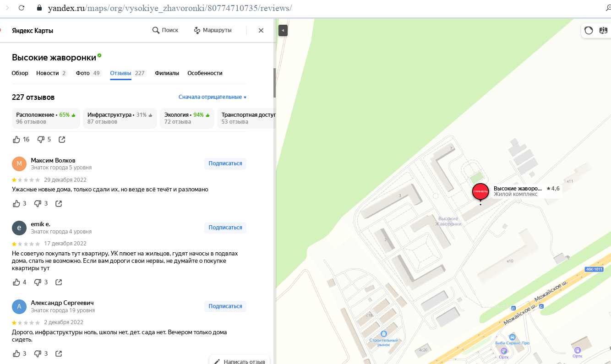611x364 pixels.
Task: Switch to the Особенности tab
Action: click(x=205, y=73)
